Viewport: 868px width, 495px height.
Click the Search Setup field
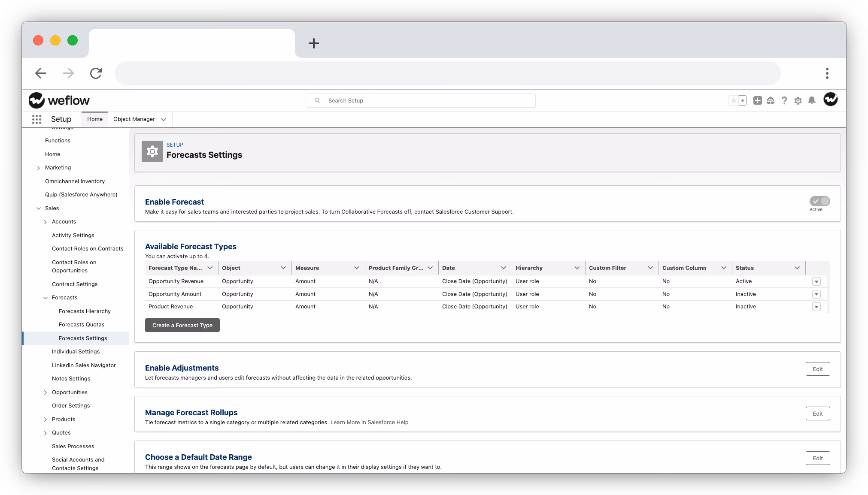click(x=421, y=100)
